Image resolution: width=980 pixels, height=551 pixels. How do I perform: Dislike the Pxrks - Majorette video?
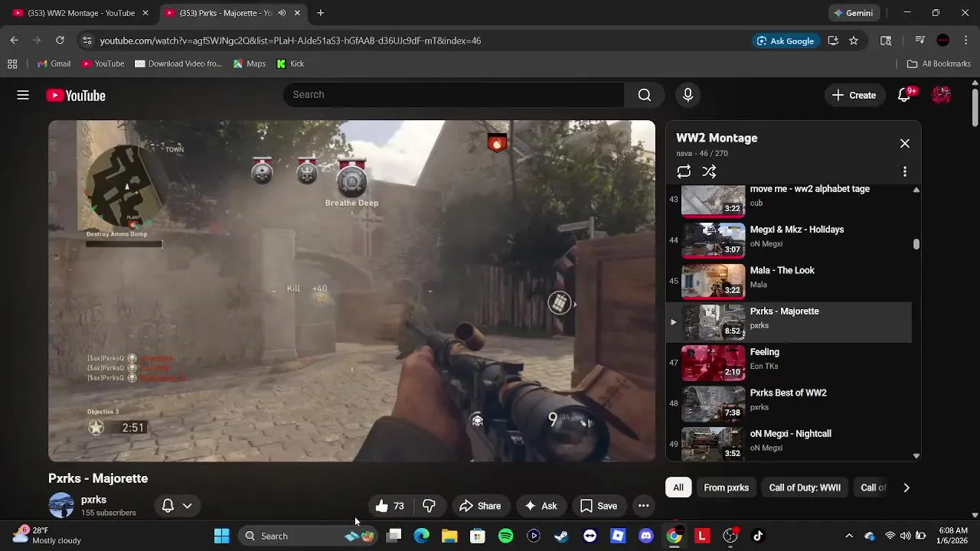click(x=430, y=506)
